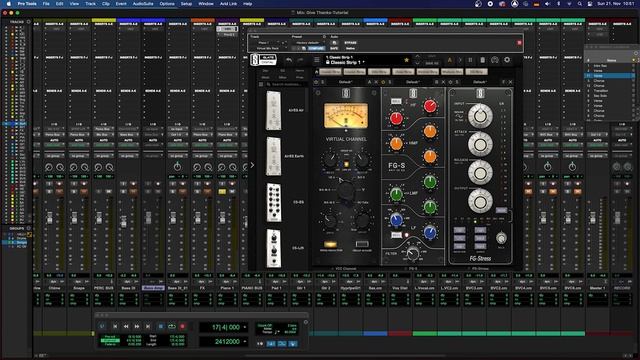The height and width of the screenshot is (360, 640).
Task: Open Slate plugin settings gear
Action: [507, 60]
